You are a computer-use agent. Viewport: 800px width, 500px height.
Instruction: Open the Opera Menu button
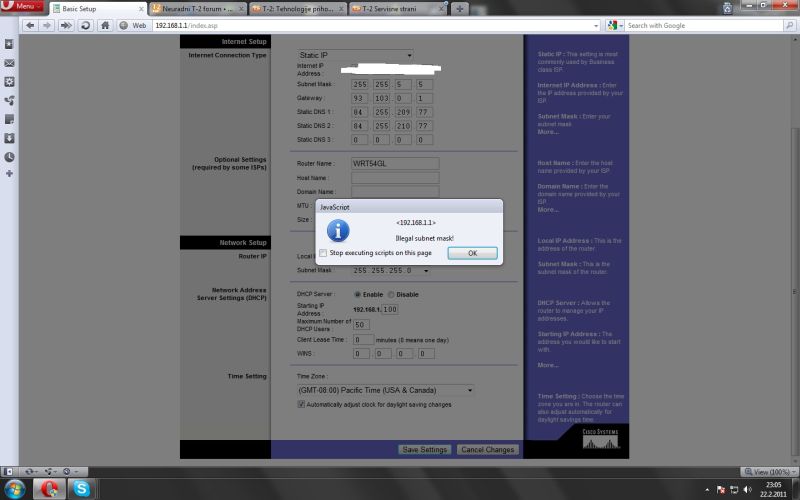click(22, 7)
